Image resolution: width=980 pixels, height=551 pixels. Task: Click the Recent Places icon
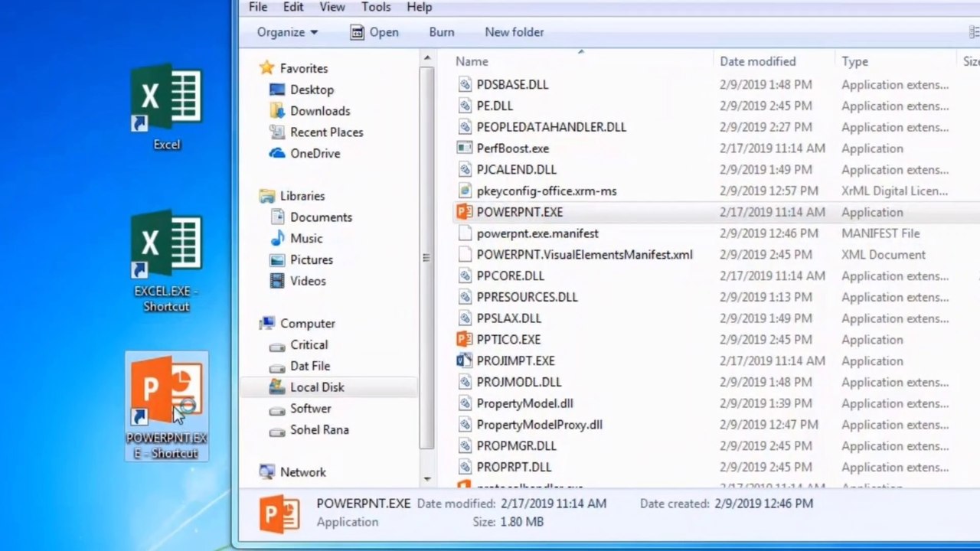[277, 132]
